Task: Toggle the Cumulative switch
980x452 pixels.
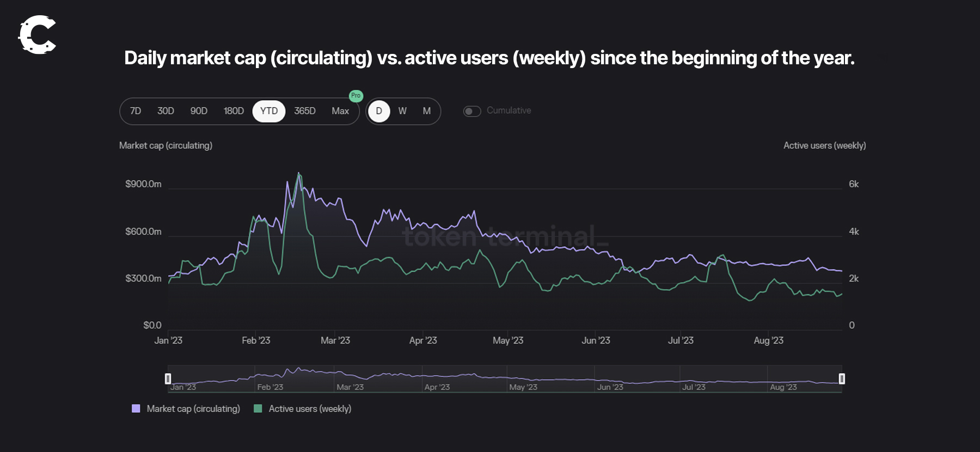Action: pos(471,111)
